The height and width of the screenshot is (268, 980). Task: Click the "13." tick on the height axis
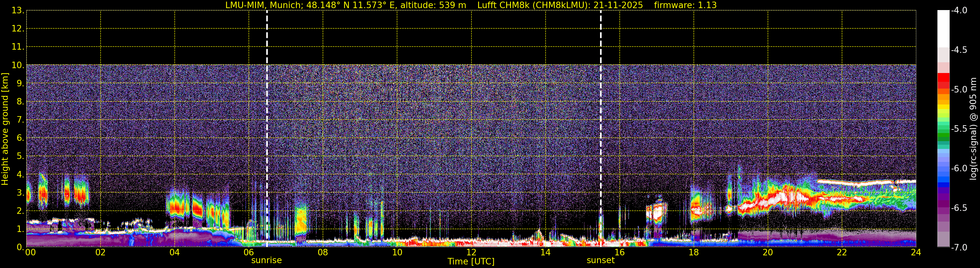(x=18, y=10)
